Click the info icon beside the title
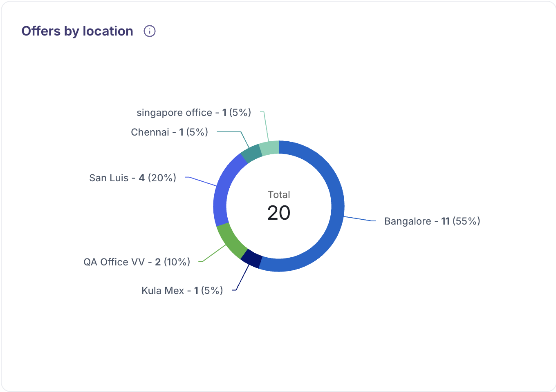 (x=150, y=31)
